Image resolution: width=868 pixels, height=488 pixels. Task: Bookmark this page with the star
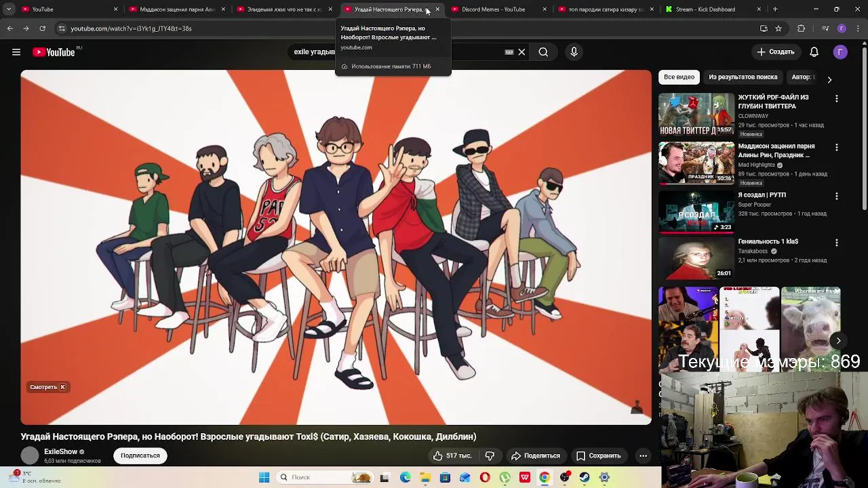click(778, 28)
